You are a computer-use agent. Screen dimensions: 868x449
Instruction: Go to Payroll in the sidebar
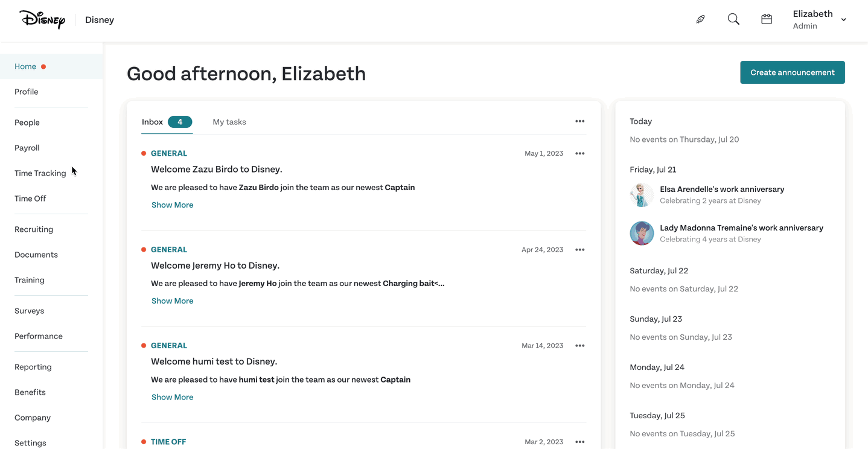point(27,148)
